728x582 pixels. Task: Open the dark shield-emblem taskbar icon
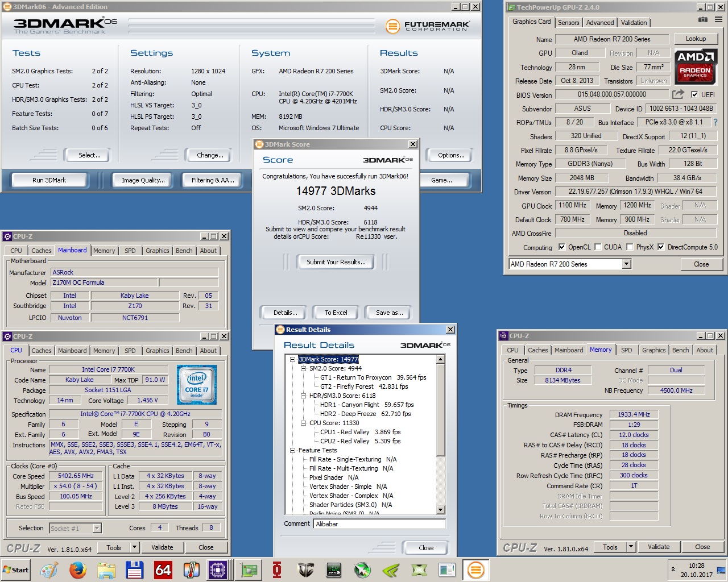tap(305, 570)
